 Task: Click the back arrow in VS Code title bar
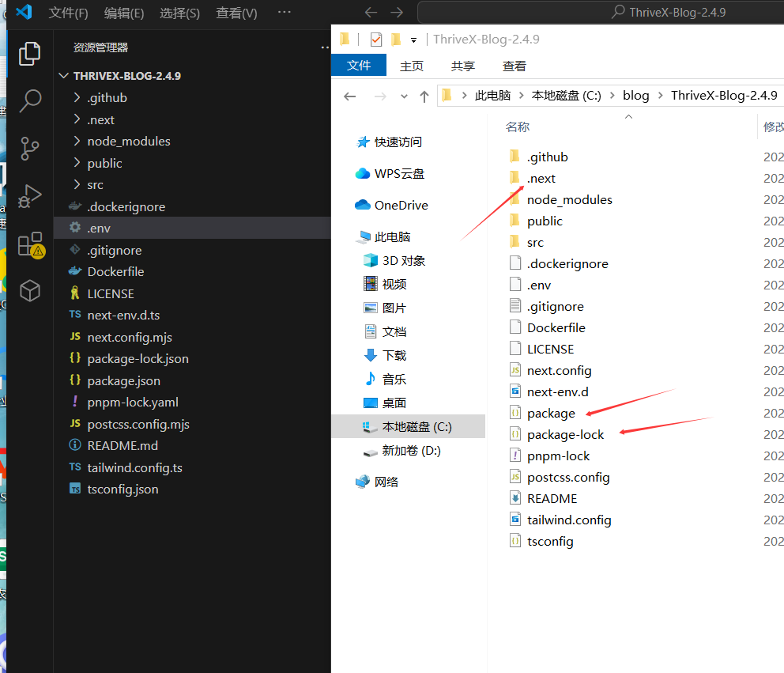point(371,13)
